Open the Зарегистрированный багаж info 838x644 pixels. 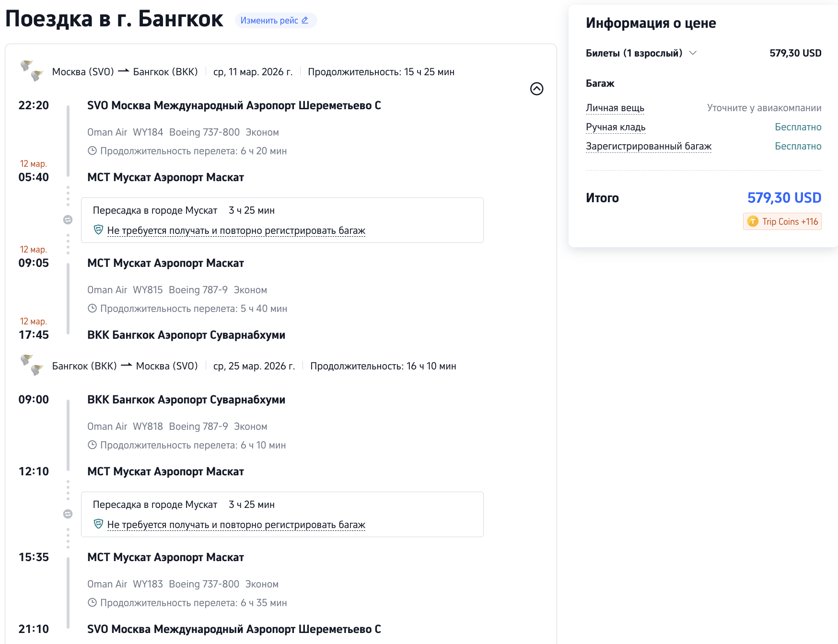648,146
